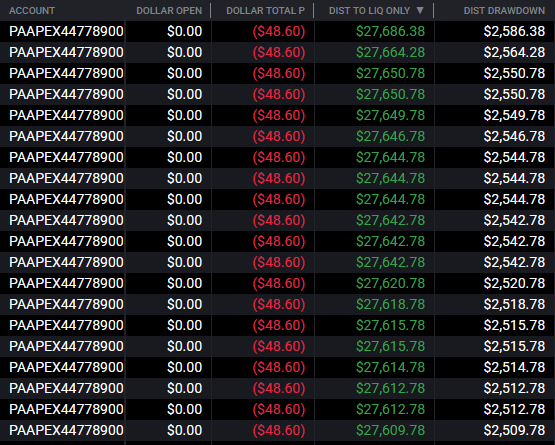Click the $0.00 dollar open in $27,620.78 row
Viewport: 555px width, 445px height.
[184, 283]
